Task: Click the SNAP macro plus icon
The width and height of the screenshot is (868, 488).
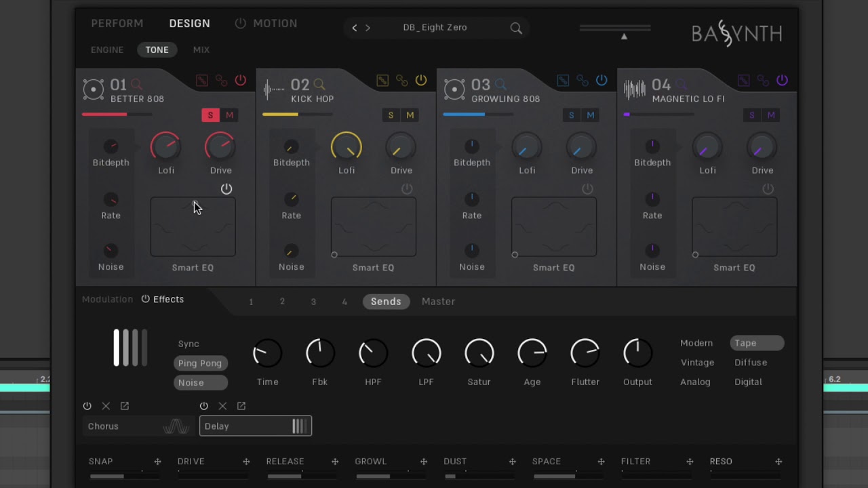Action: click(157, 462)
